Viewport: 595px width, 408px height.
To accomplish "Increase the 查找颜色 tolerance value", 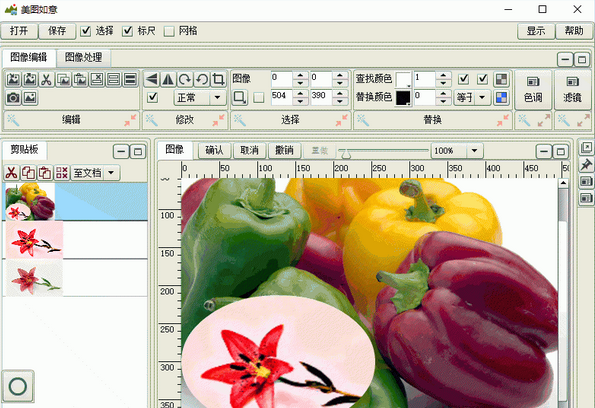I will pyautogui.click(x=443, y=75).
